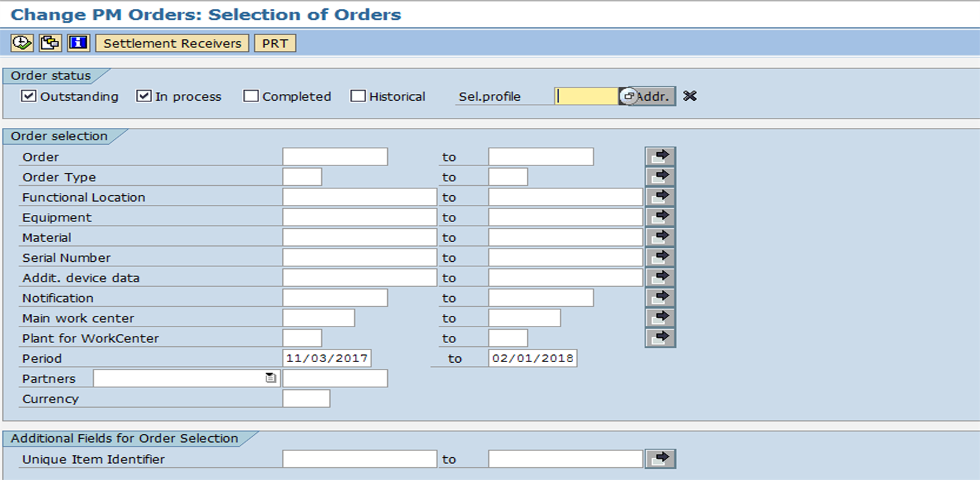The width and height of the screenshot is (980, 480).
Task: Click the Settlement Receivers button
Action: coord(172,43)
